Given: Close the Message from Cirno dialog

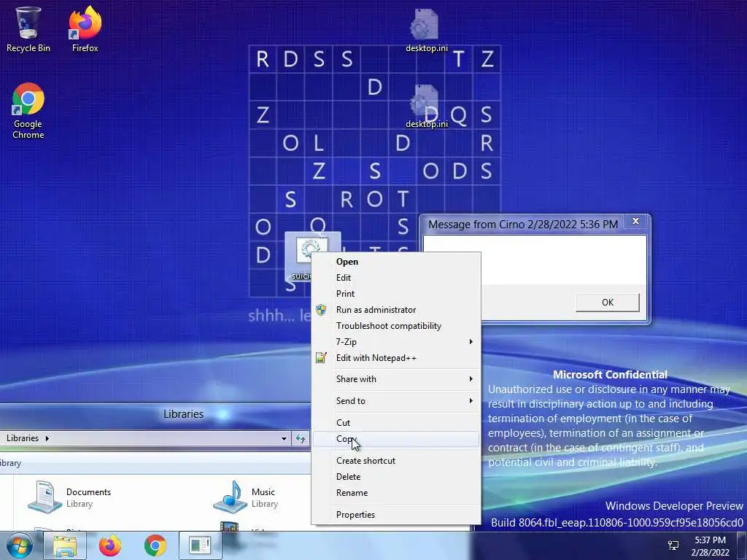Looking at the screenshot, I should 635,221.
